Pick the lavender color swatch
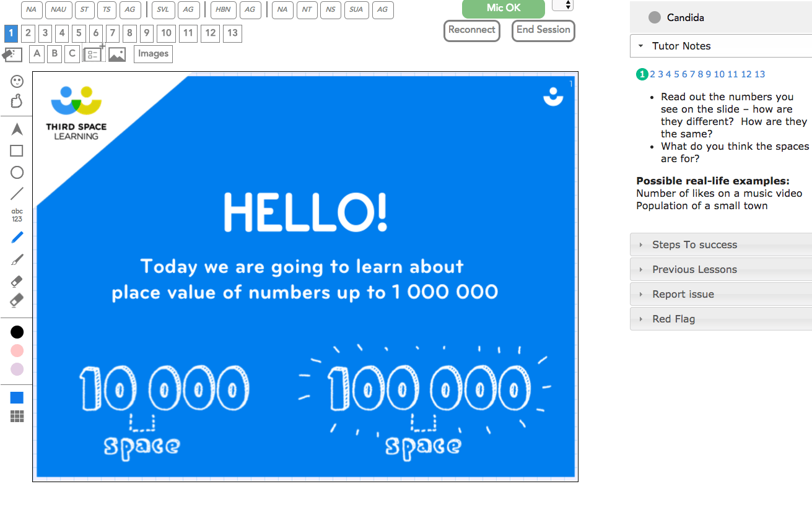812x510 pixels. coord(17,370)
